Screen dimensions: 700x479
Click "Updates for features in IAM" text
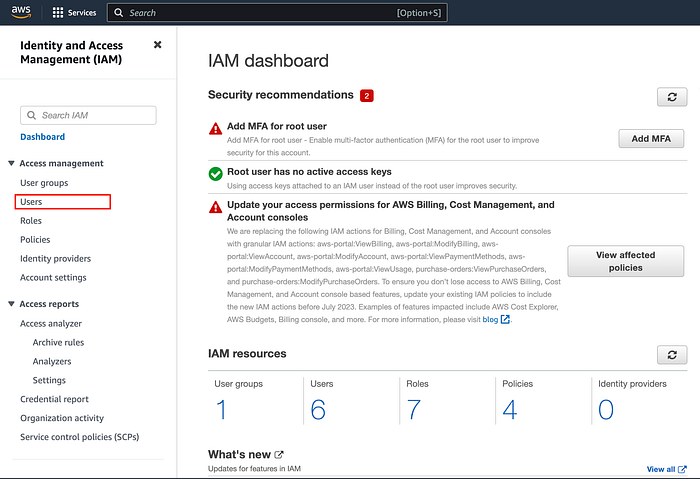(254, 469)
